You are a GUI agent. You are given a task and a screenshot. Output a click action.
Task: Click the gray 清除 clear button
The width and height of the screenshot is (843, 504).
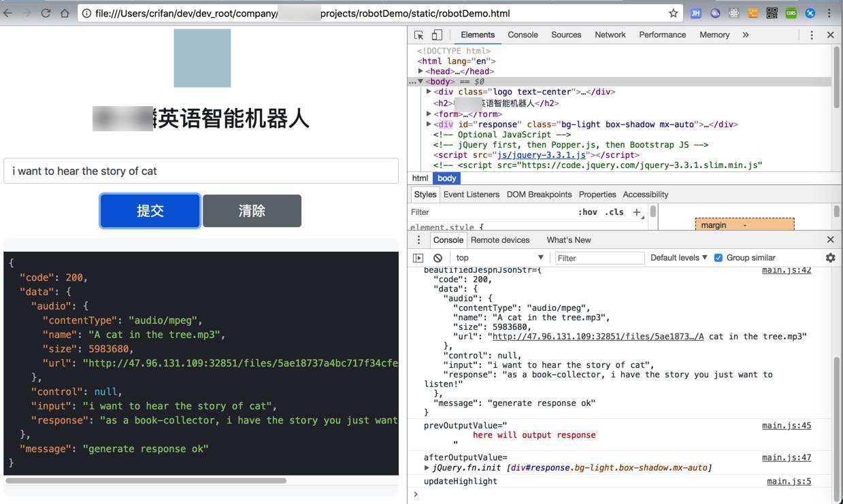(252, 211)
